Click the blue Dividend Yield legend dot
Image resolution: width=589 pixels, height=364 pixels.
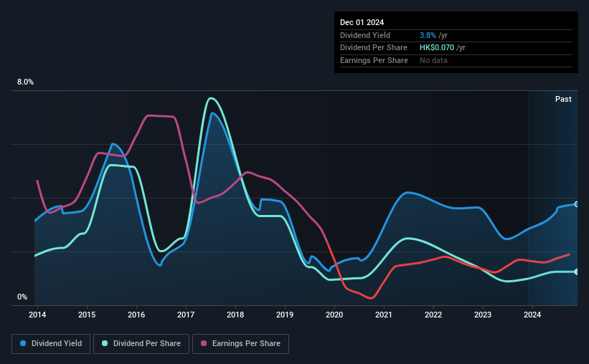pos(23,343)
